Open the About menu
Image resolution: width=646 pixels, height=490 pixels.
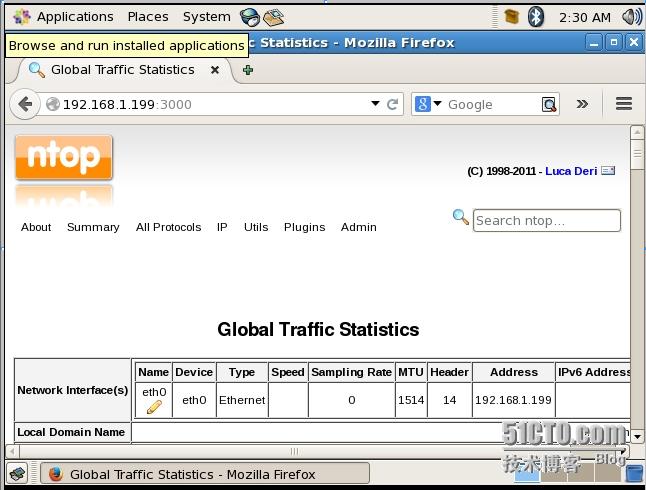click(36, 227)
